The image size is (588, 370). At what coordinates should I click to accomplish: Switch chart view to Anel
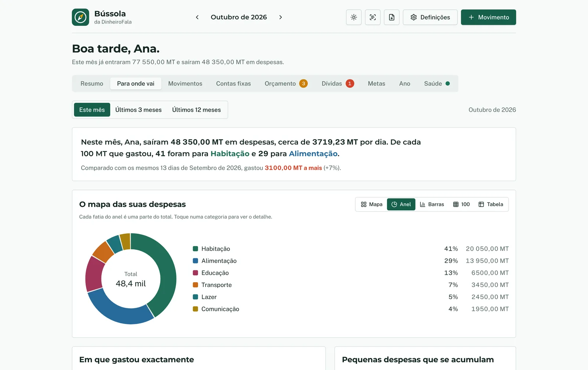click(x=401, y=204)
